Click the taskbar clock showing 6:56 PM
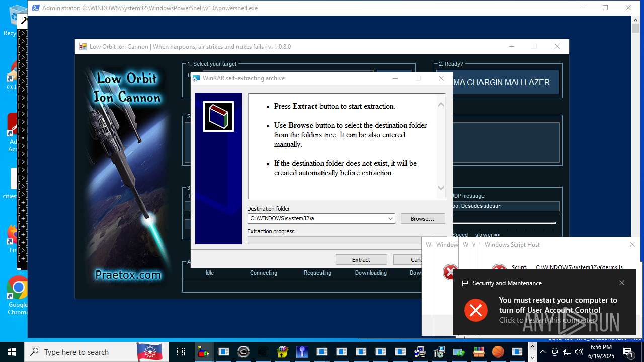 click(x=601, y=352)
